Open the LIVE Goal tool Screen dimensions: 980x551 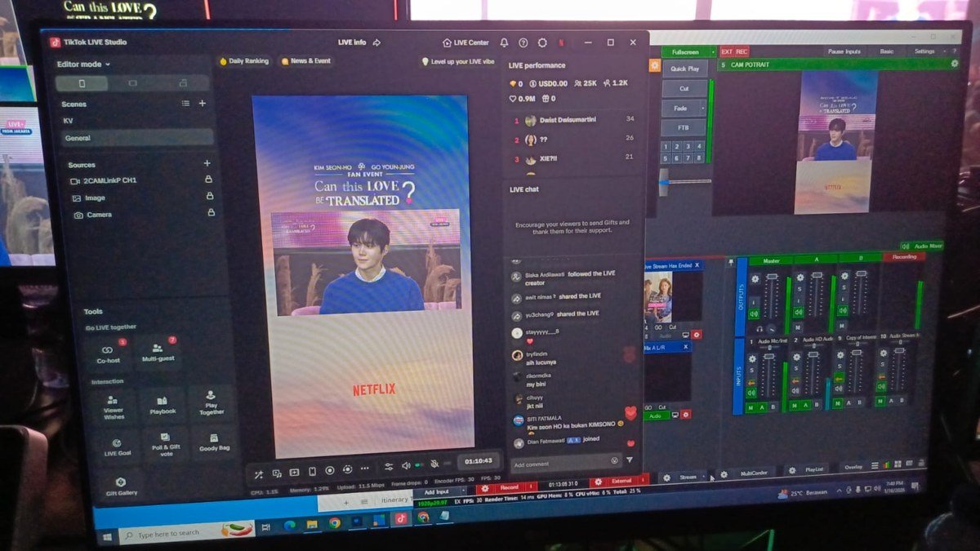[118, 447]
